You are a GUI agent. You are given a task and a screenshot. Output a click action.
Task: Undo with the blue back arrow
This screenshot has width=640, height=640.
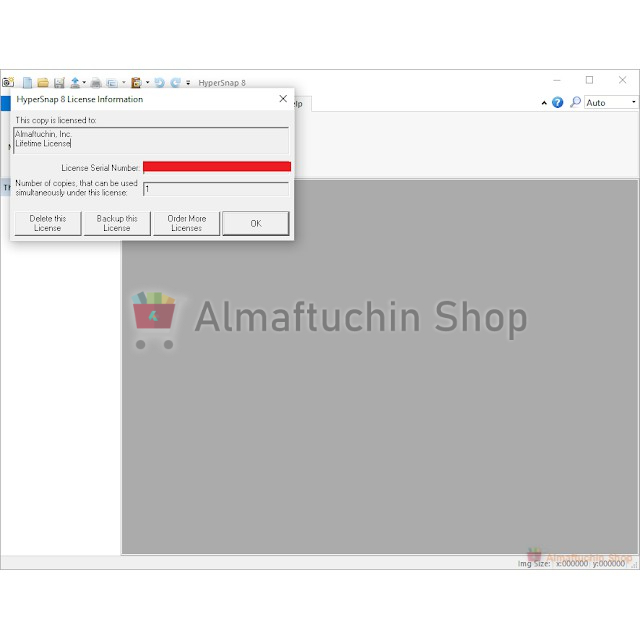coord(159,83)
